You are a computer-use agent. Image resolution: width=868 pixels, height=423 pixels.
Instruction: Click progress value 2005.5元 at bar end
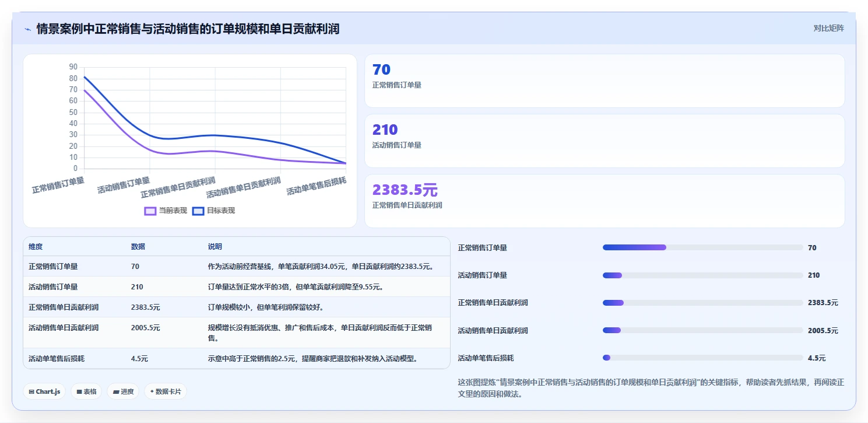[x=823, y=330]
